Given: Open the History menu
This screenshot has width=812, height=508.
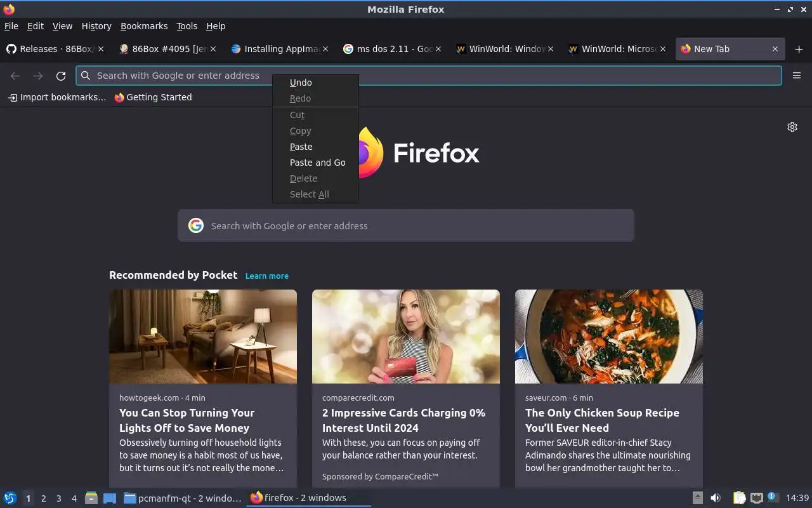Looking at the screenshot, I should click(96, 26).
